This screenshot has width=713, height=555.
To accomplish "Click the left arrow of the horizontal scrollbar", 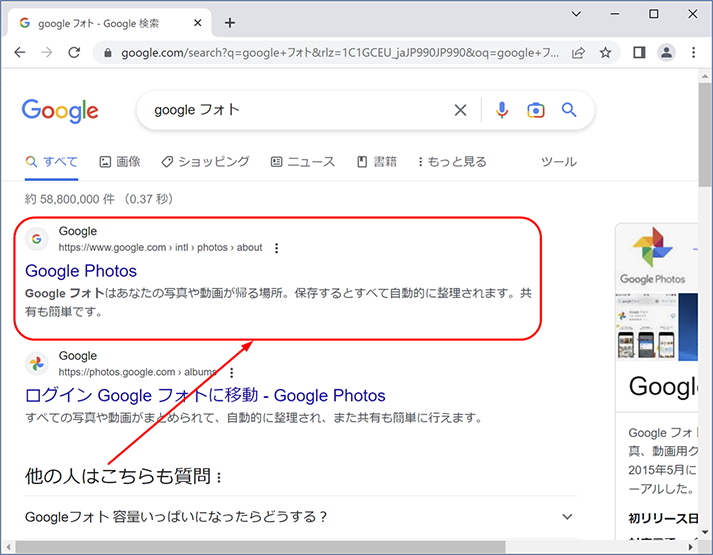I will (8, 546).
